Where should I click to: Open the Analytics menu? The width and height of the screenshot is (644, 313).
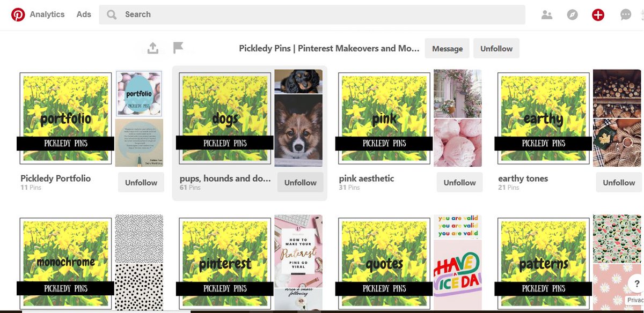(x=47, y=14)
